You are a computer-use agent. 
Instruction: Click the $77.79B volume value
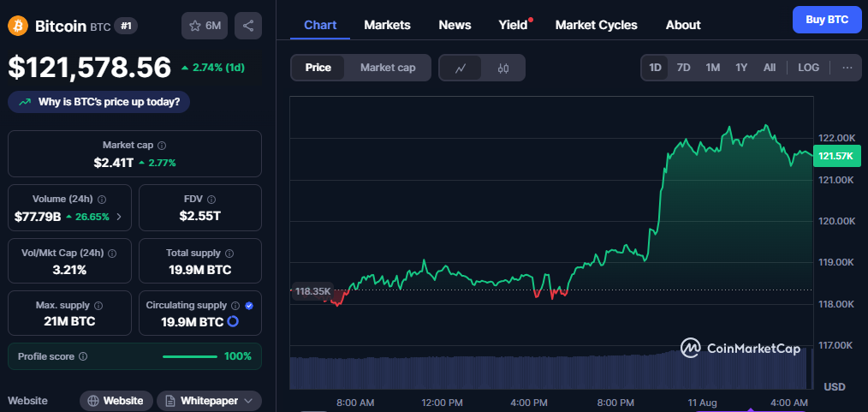click(x=37, y=217)
